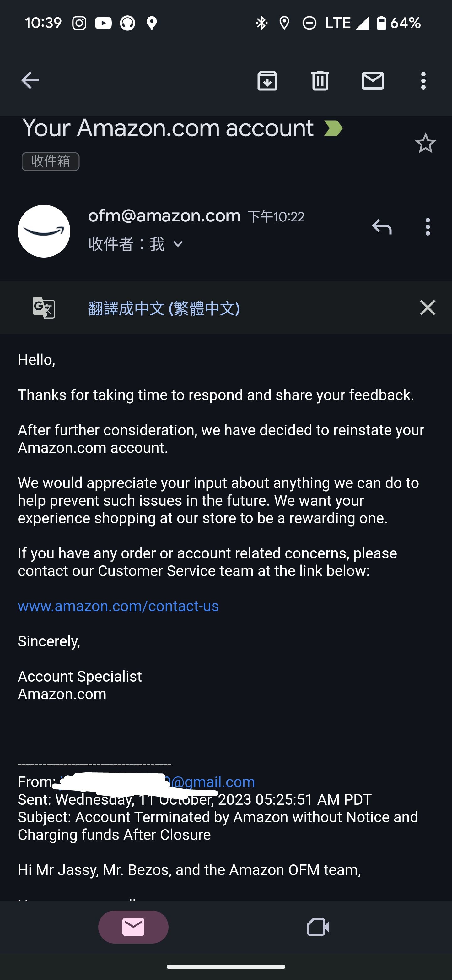Tap the importance marker beside the subject

pyautogui.click(x=333, y=128)
